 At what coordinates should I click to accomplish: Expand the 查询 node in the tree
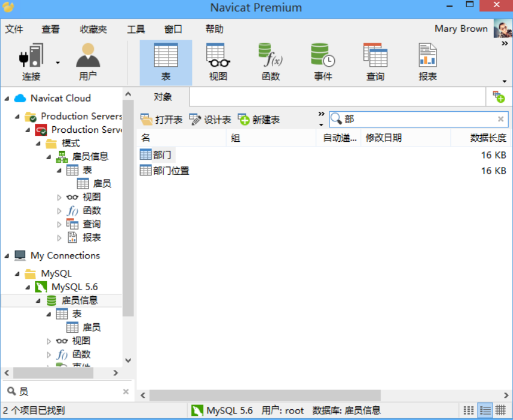(x=59, y=225)
